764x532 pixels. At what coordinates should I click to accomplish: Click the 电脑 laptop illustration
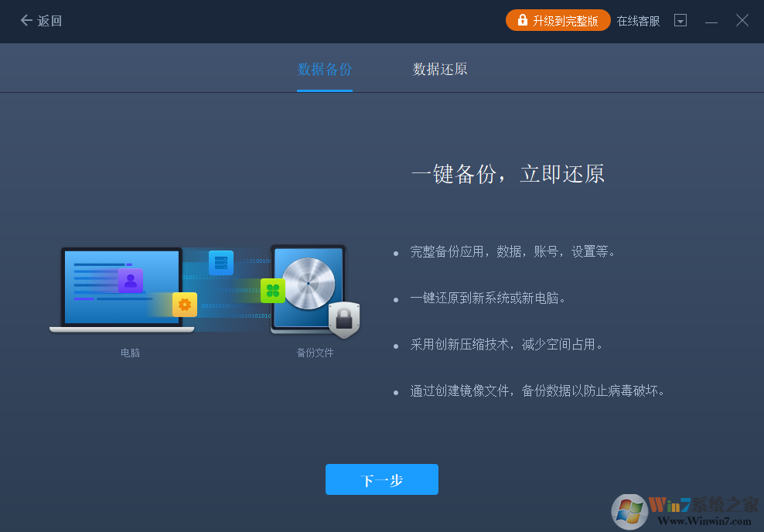[124, 290]
